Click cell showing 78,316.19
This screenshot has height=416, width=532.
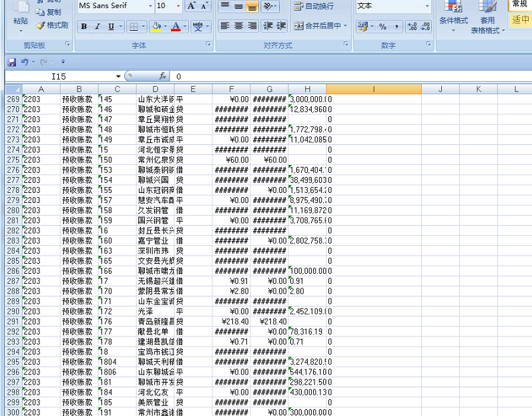(308, 331)
